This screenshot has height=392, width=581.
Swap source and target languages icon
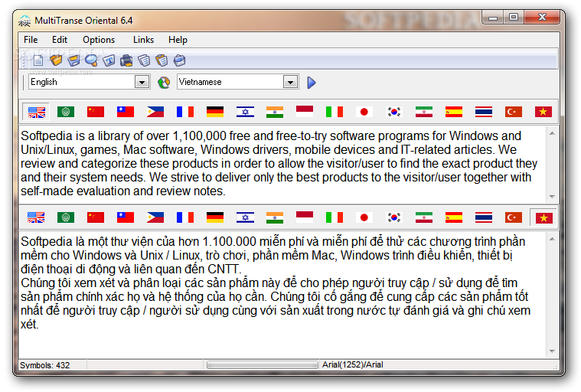[x=164, y=82]
